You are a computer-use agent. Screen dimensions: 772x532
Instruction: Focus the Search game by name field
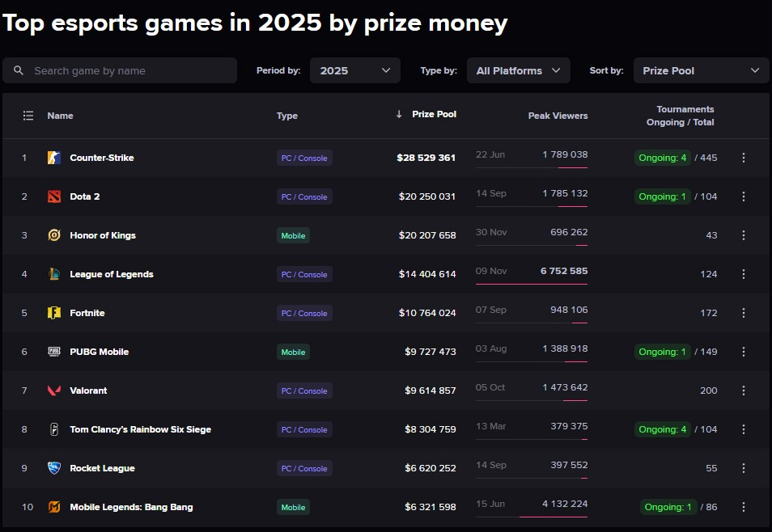pos(129,70)
